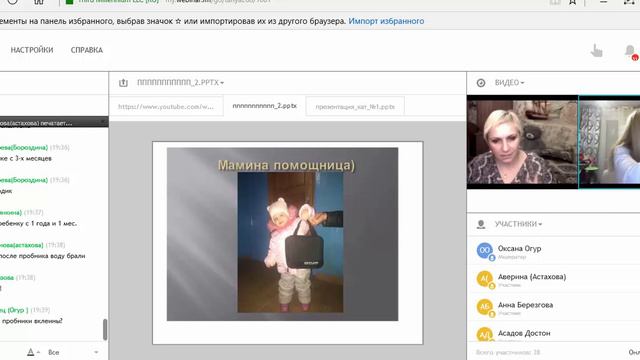Select chat message 'пробники вкленны?'

pyautogui.click(x=32, y=321)
